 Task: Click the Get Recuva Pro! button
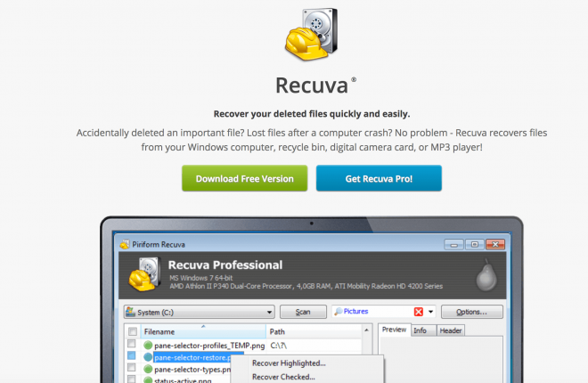(379, 178)
